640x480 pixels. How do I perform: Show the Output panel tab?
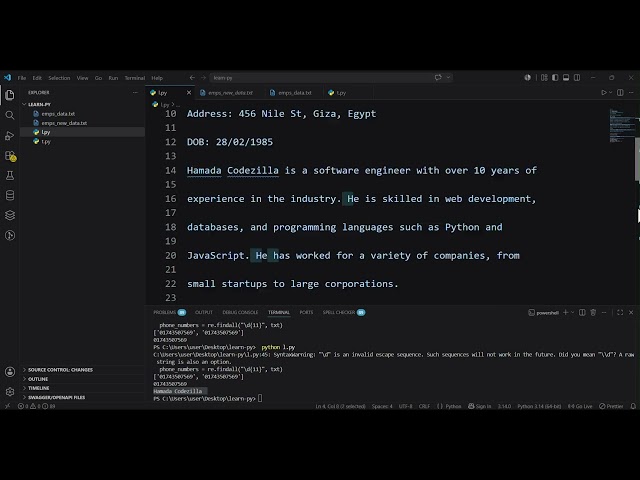pos(204,312)
